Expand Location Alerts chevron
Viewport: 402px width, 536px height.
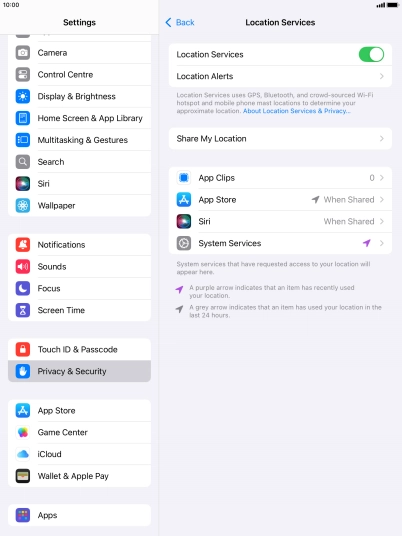[381, 76]
